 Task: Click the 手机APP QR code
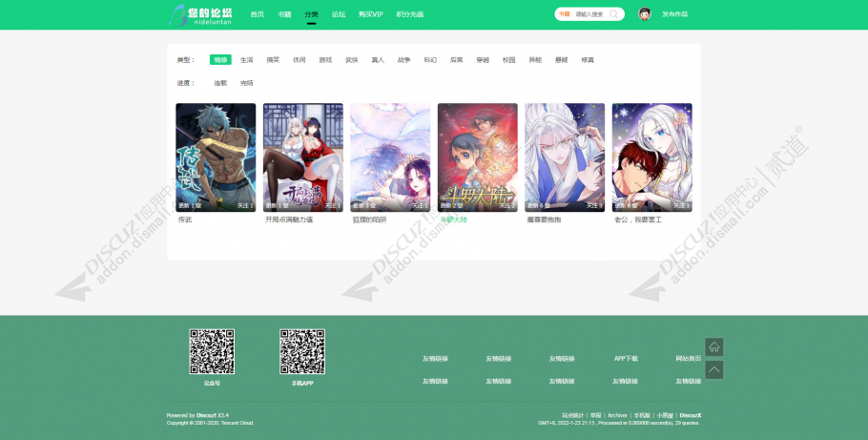click(x=302, y=351)
